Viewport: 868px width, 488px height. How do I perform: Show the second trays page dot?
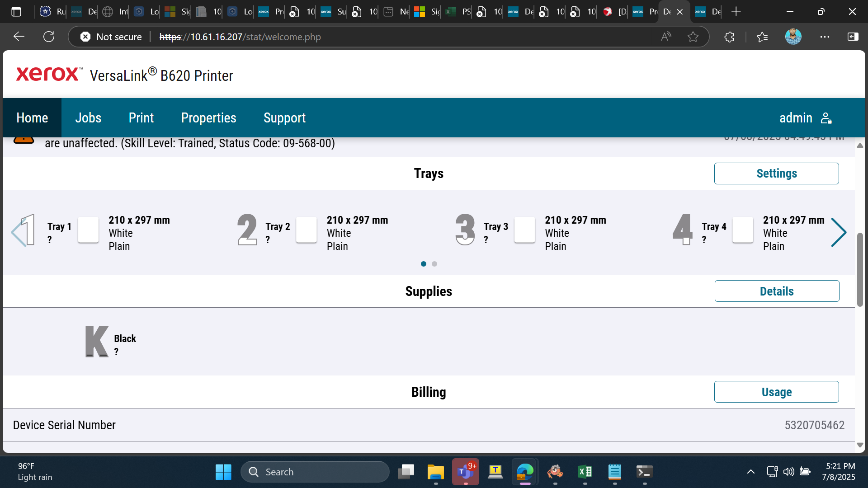tap(434, 264)
